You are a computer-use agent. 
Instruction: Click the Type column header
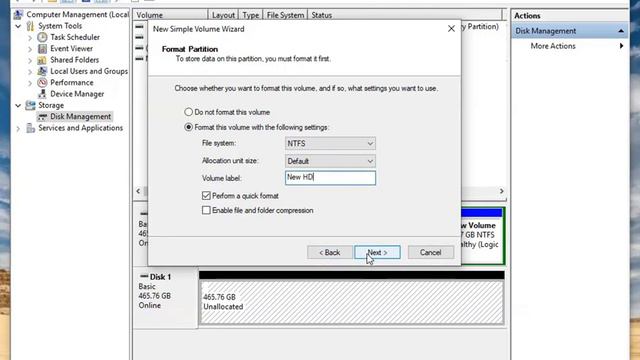tap(251, 15)
